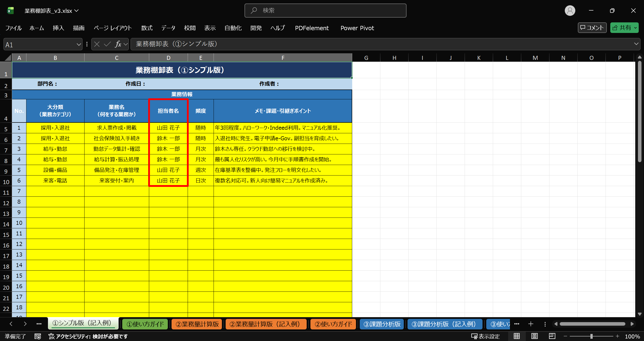Click the コメント button
This screenshot has width=644, height=341.
pos(592,28)
